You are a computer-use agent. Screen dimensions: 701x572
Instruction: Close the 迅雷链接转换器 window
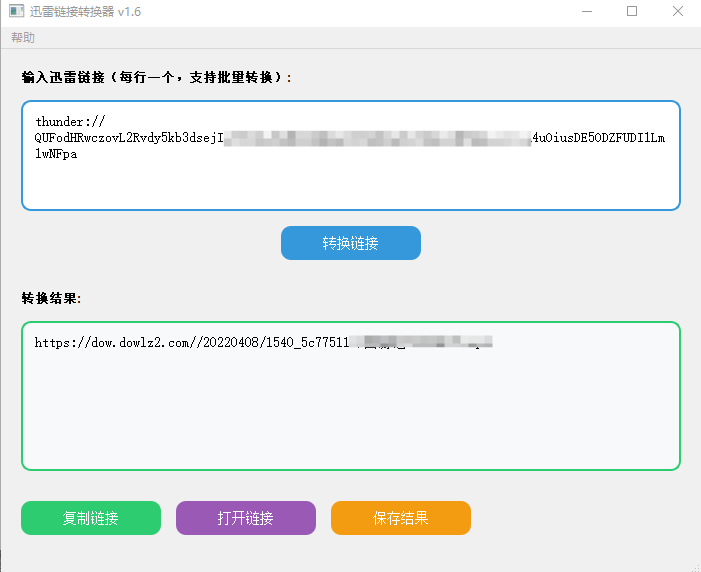click(678, 11)
